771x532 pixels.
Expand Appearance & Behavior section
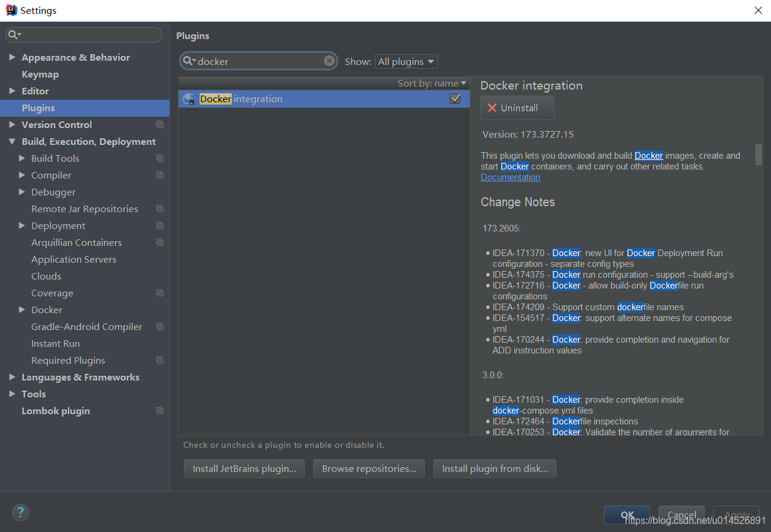click(x=12, y=57)
